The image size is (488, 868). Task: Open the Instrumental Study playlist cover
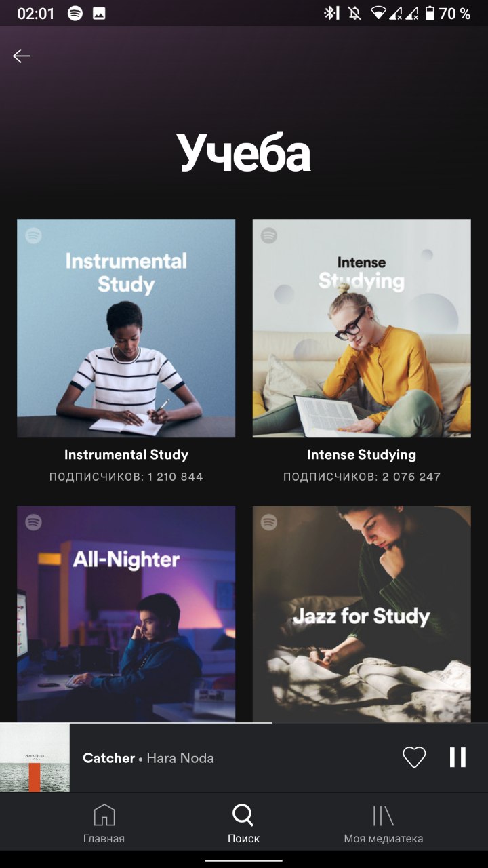[126, 328]
